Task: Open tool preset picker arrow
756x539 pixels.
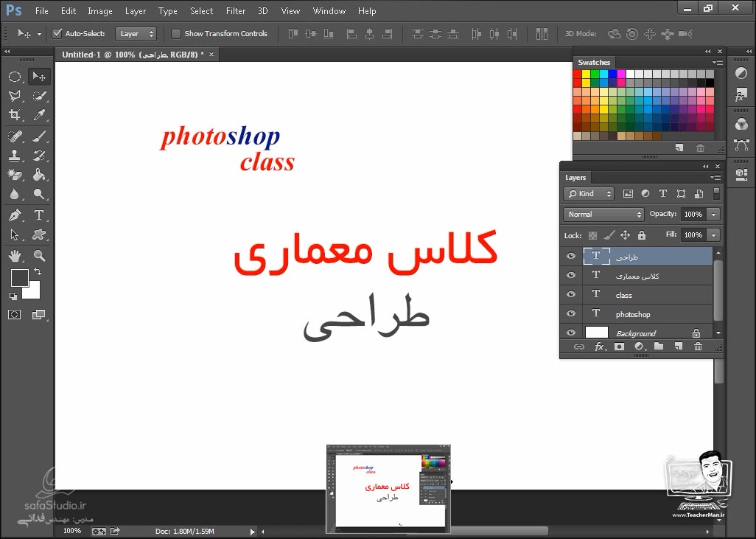Action: (x=39, y=34)
